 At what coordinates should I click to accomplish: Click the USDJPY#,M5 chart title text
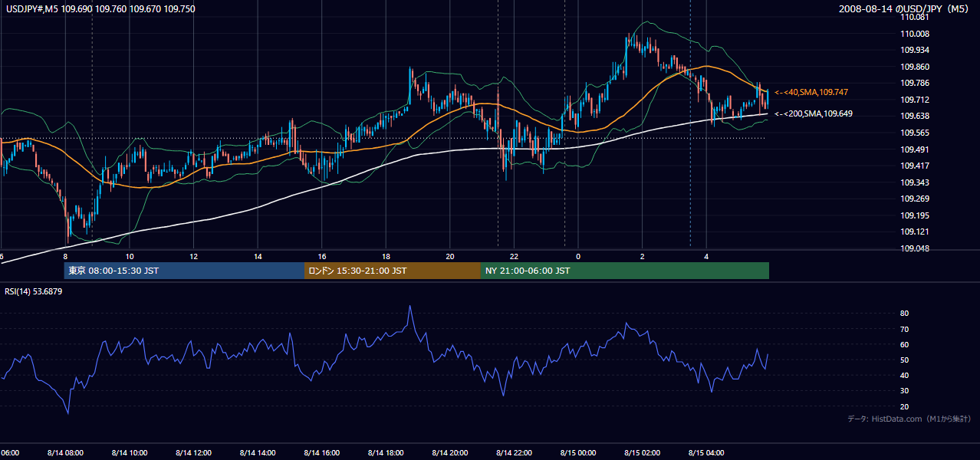pos(99,8)
